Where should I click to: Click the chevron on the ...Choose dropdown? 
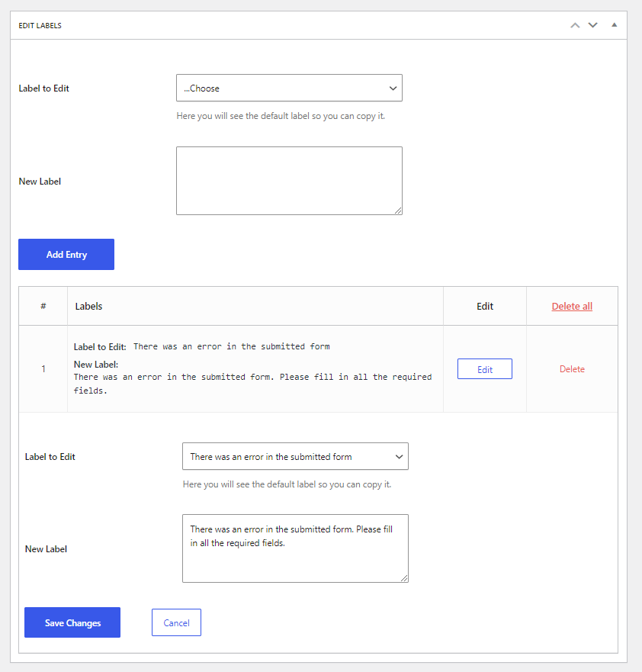[x=393, y=88]
